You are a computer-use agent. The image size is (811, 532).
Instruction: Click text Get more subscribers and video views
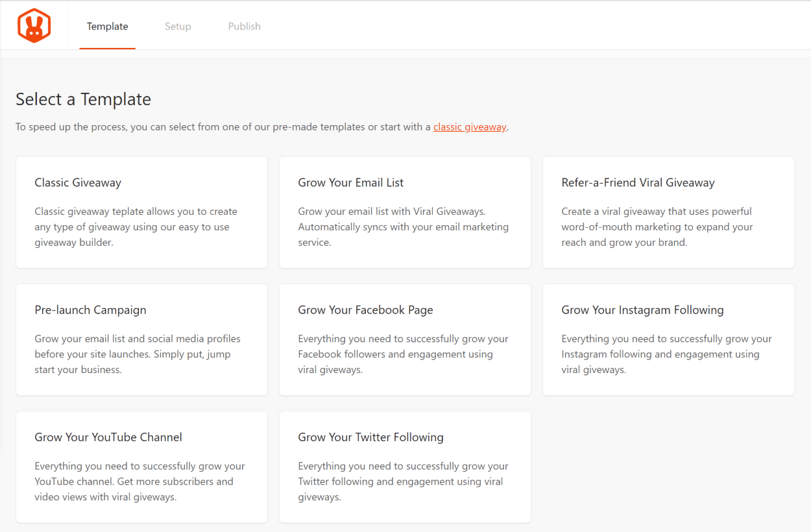(x=134, y=489)
